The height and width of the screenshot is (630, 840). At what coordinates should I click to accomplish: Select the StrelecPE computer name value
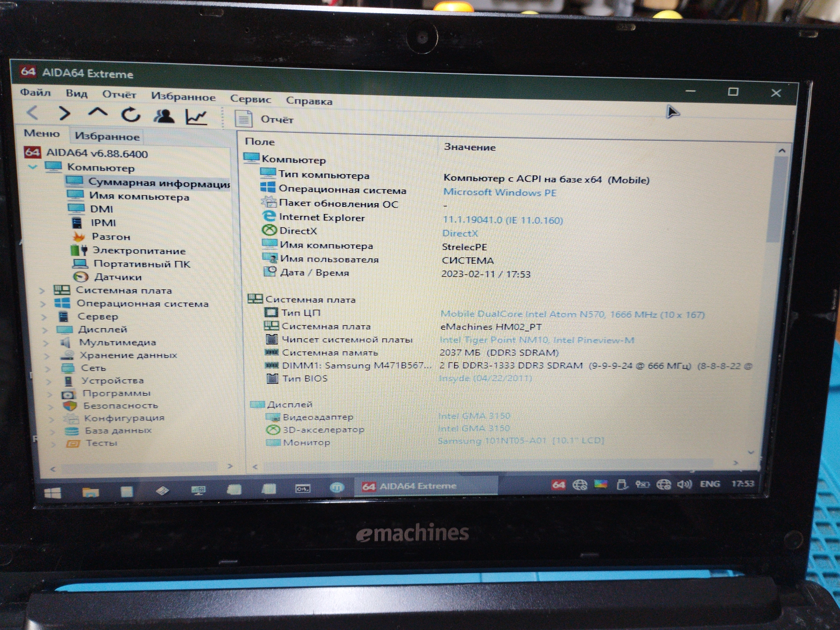(464, 247)
